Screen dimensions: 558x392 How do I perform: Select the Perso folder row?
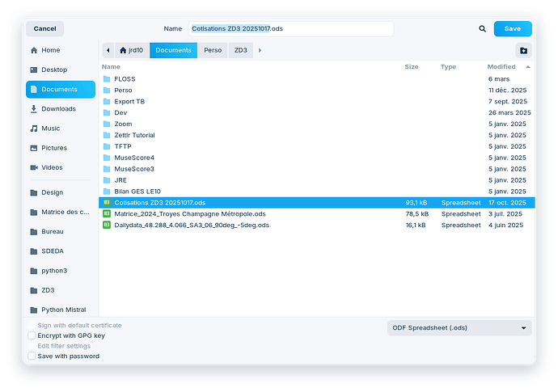point(317,91)
